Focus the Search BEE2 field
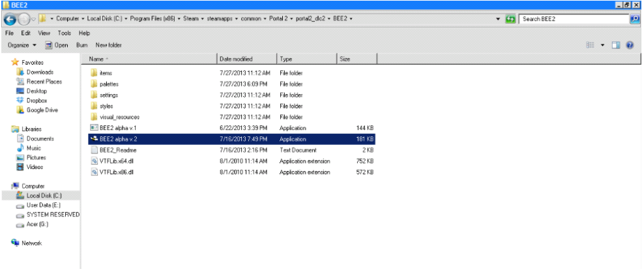 click(575, 19)
